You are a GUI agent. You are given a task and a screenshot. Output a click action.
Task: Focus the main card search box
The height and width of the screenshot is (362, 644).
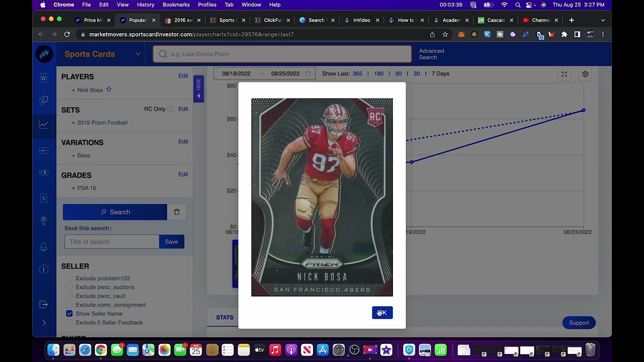click(282, 54)
